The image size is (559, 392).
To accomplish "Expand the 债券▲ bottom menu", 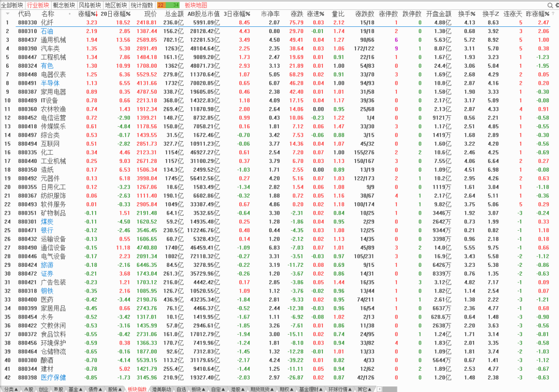I will 95,389.
